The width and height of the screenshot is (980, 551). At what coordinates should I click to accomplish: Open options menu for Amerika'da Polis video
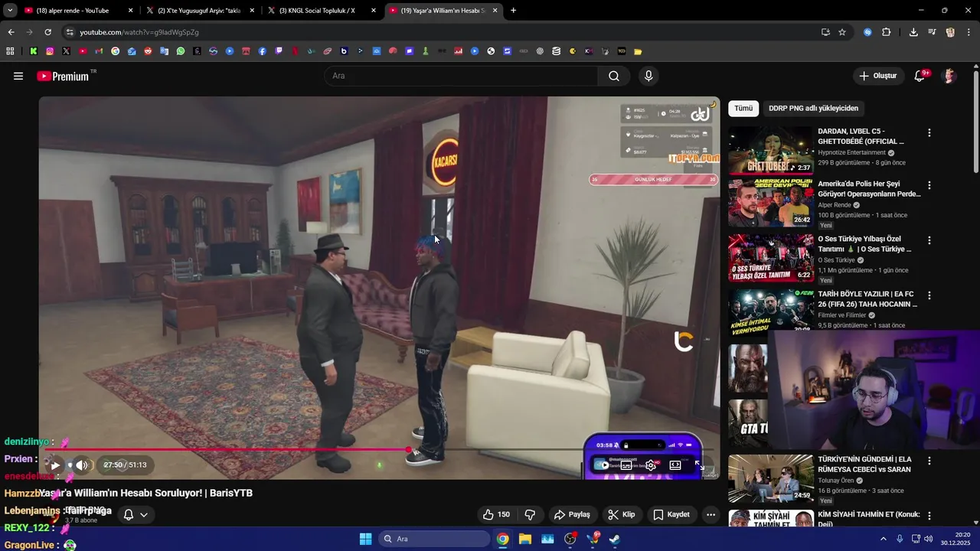point(929,185)
